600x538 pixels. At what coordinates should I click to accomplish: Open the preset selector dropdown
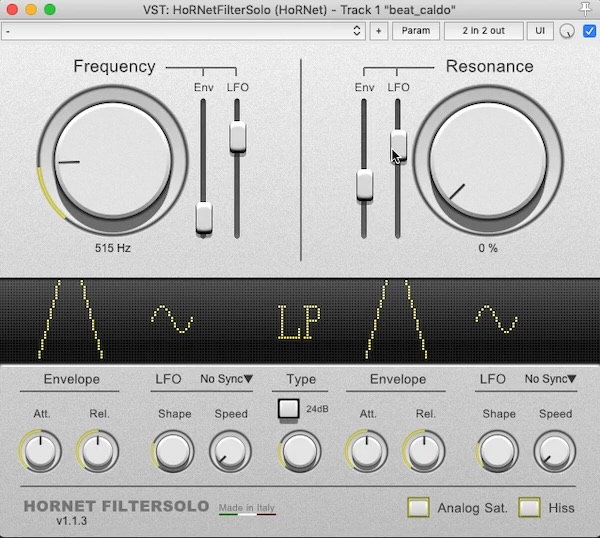183,31
